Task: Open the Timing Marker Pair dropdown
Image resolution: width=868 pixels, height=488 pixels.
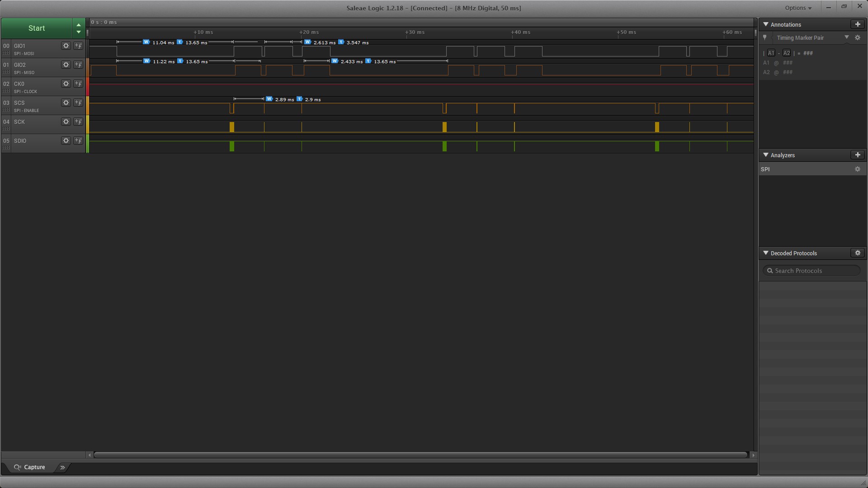Action: [847, 38]
